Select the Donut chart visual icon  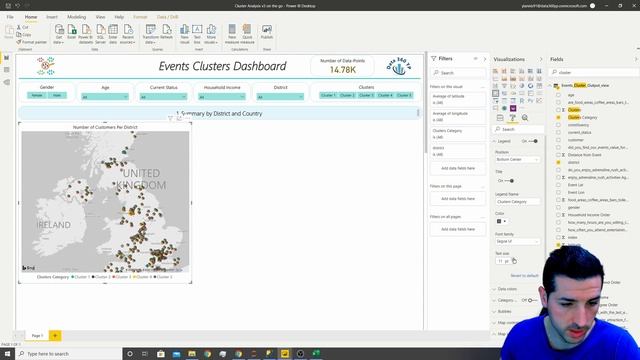(x=530, y=86)
